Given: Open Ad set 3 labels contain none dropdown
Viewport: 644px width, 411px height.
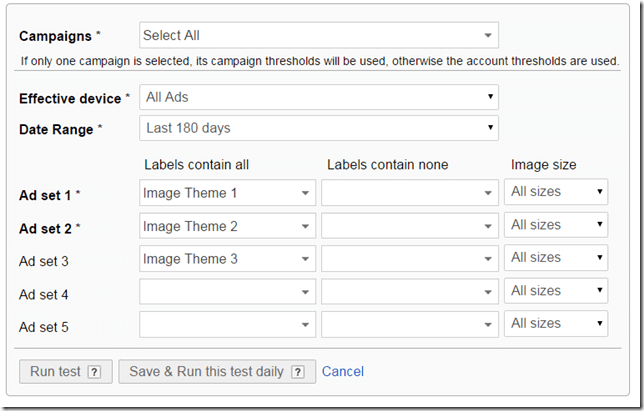Looking at the screenshot, I should [410, 259].
